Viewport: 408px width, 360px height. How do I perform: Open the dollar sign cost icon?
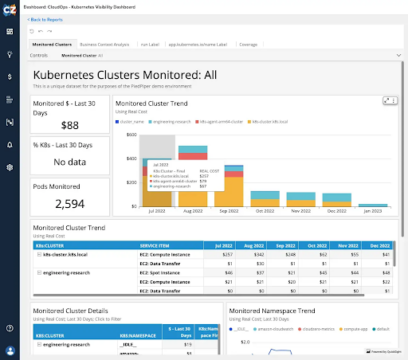(x=10, y=77)
